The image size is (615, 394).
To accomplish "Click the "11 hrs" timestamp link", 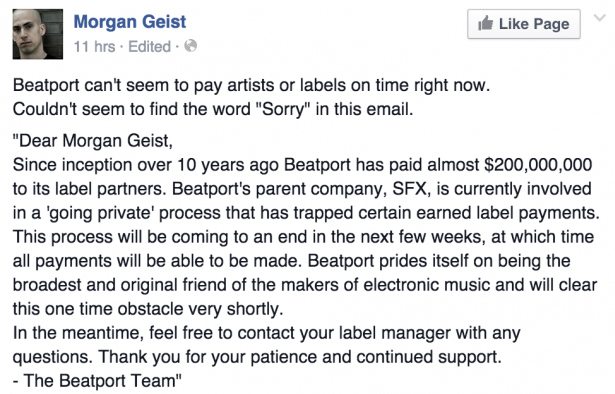I will (95, 47).
